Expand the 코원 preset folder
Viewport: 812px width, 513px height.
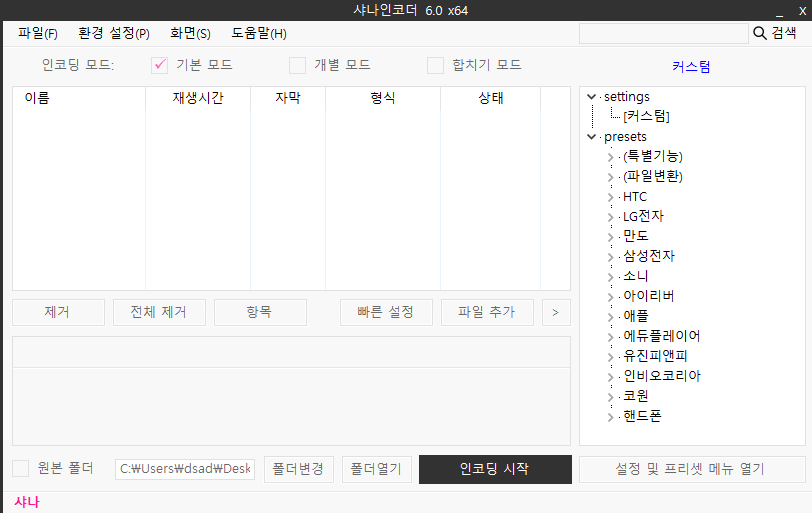611,397
